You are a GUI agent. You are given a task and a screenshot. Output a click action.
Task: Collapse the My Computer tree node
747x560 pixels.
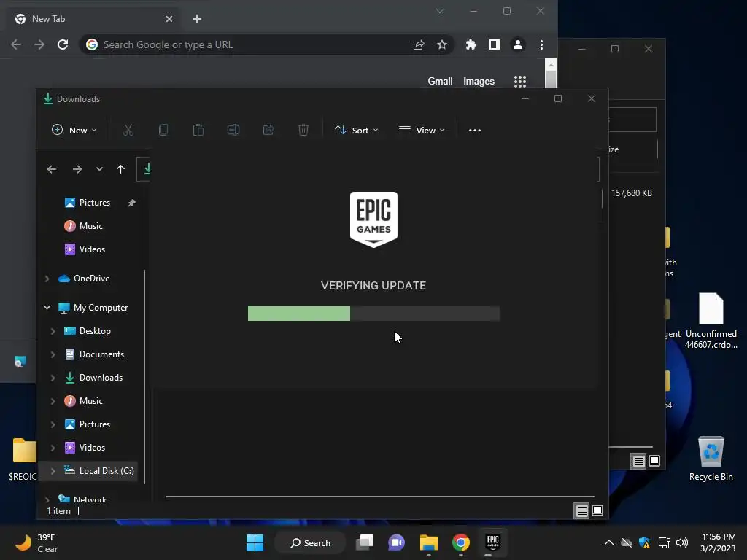pyautogui.click(x=47, y=308)
